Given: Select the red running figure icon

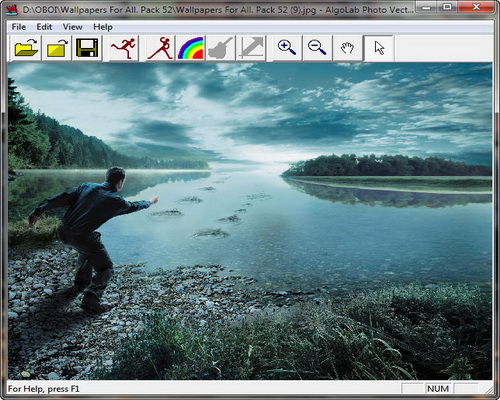Looking at the screenshot, I should pyautogui.click(x=124, y=48).
